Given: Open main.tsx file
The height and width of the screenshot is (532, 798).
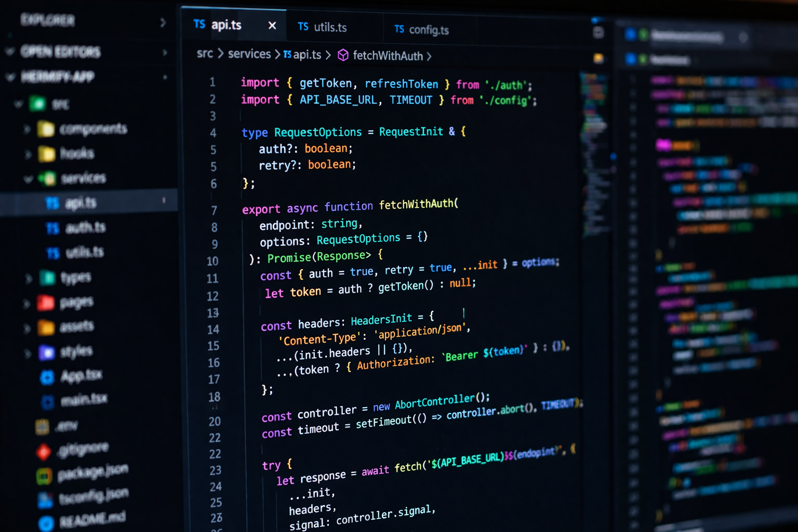Looking at the screenshot, I should click(84, 400).
